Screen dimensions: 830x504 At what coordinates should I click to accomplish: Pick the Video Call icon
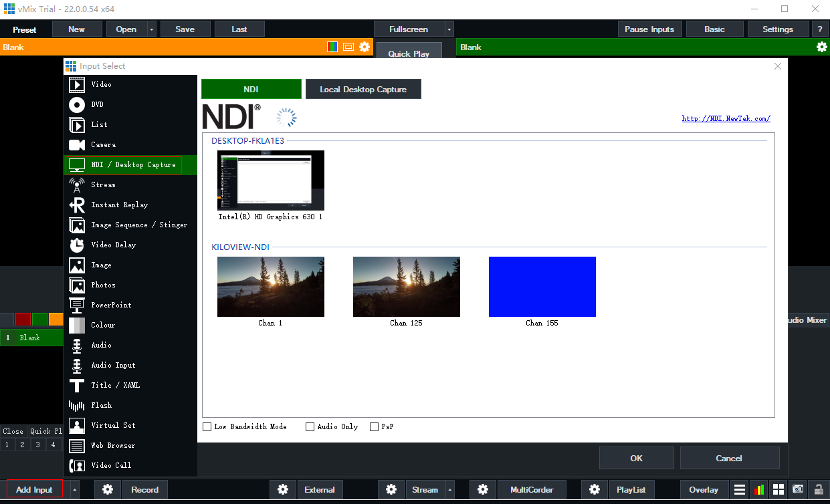click(77, 466)
